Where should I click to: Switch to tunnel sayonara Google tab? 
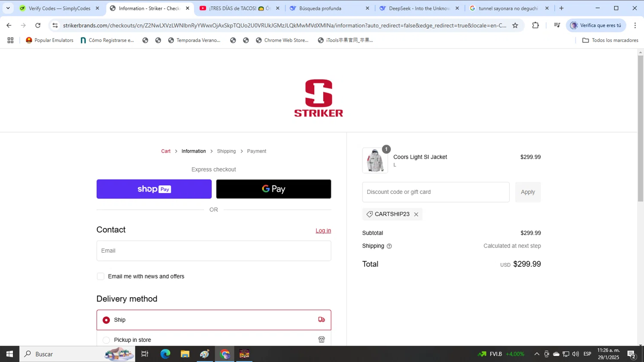[x=509, y=8]
